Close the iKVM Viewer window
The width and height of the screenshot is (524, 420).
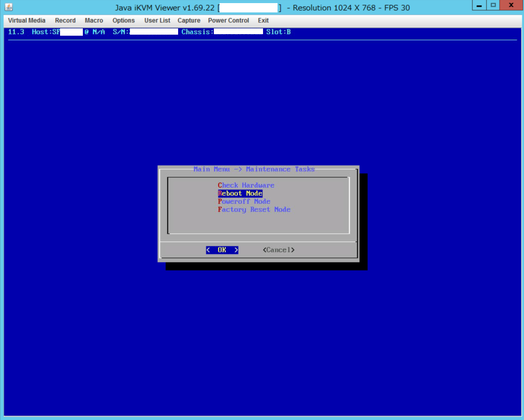511,5
